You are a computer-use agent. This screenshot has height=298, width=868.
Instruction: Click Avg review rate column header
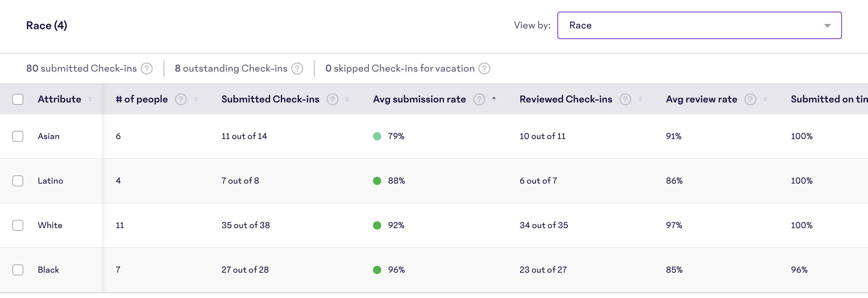[702, 99]
